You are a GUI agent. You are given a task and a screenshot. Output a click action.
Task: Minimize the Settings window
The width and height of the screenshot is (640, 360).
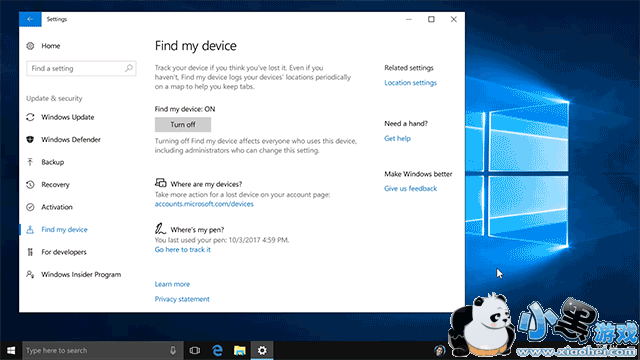(x=409, y=19)
